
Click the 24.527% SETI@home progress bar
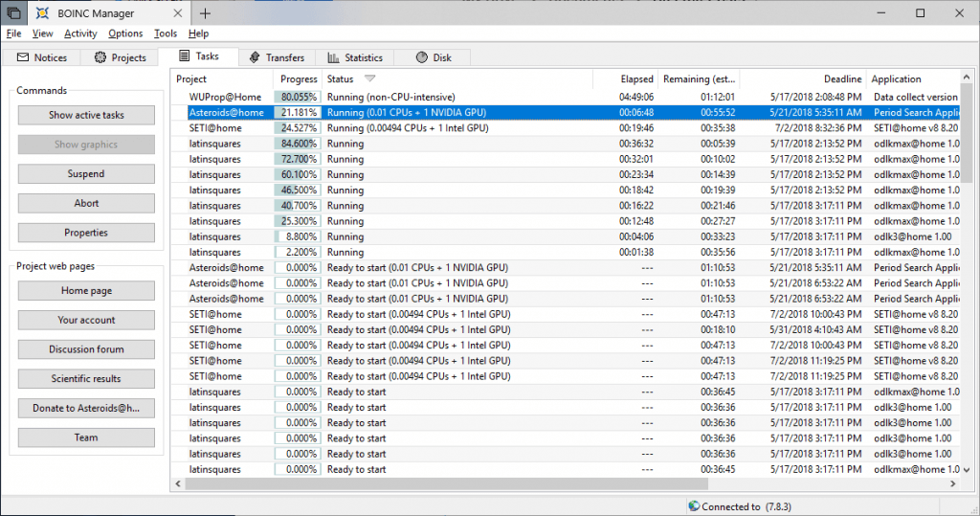298,127
